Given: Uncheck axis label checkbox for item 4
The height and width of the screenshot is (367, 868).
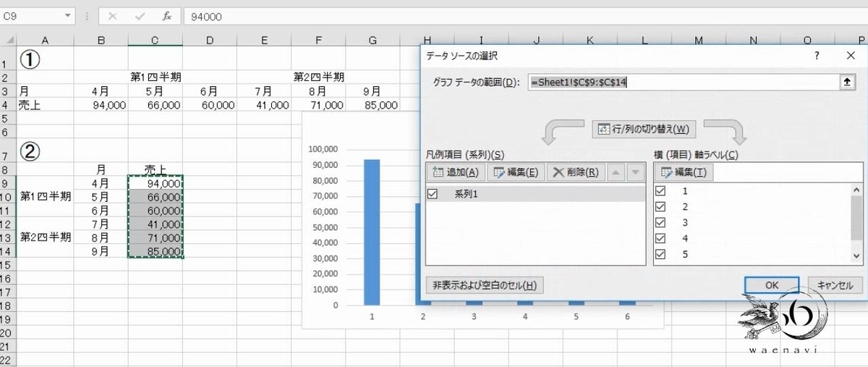Looking at the screenshot, I should pyautogui.click(x=660, y=238).
